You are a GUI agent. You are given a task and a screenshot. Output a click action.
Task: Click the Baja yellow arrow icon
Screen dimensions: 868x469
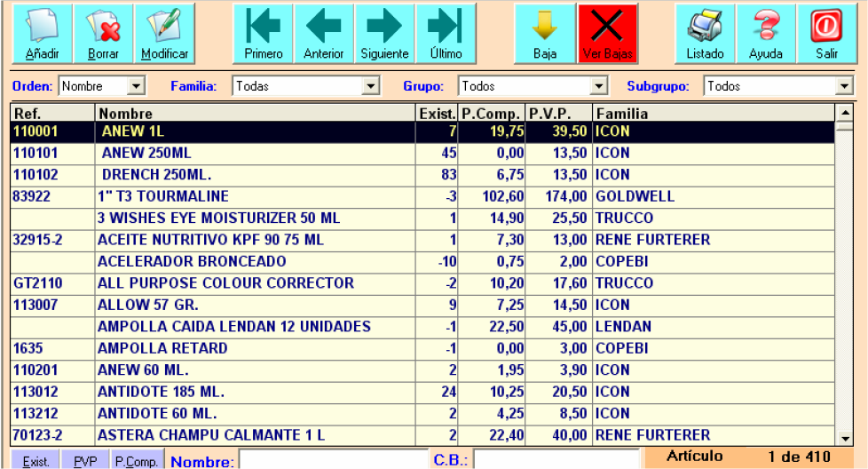[x=545, y=33]
